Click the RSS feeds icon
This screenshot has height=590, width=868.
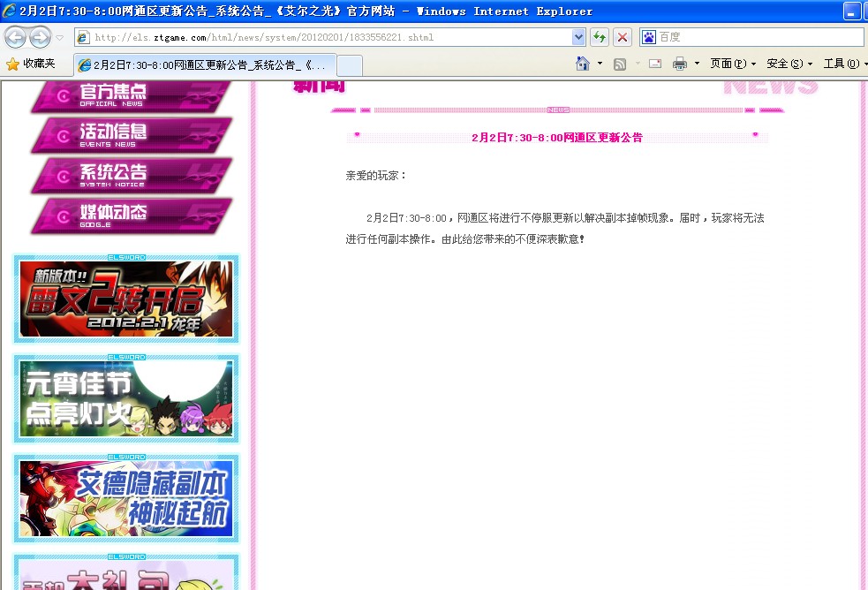pyautogui.click(x=620, y=64)
